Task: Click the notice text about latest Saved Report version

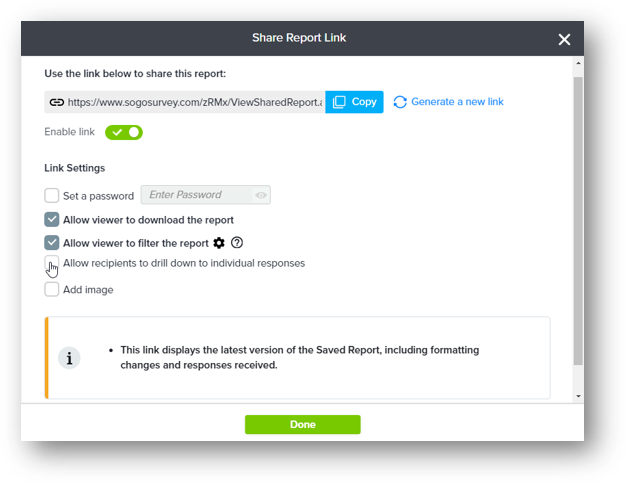Action: pos(299,357)
